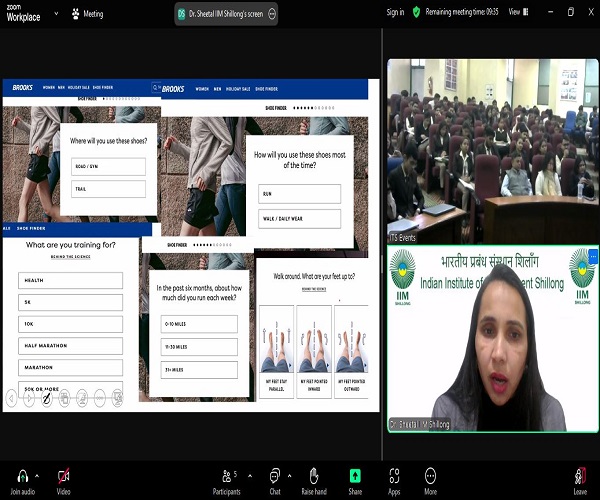Screen dimensions: 600x500
Task: Select Dr. Sheetal's video tile
Action: point(493,339)
